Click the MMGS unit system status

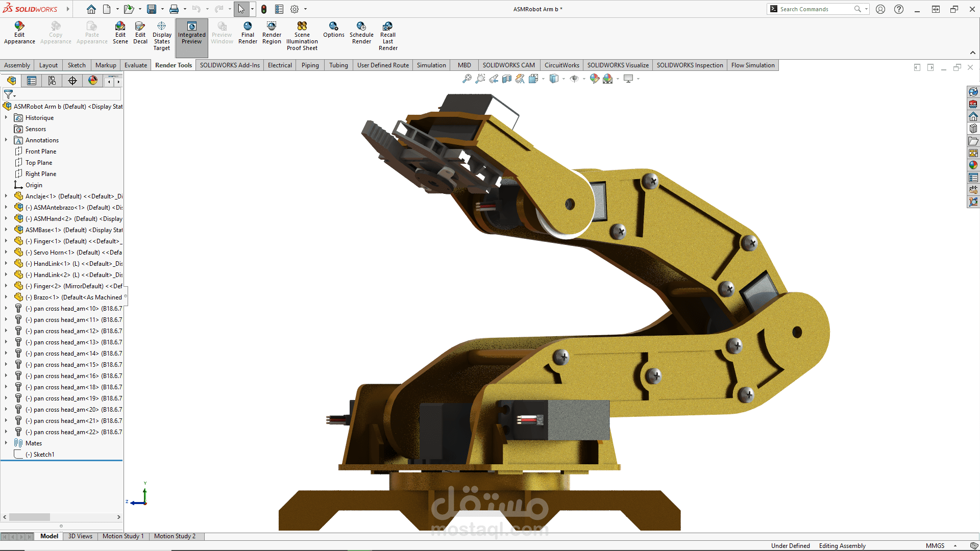pos(935,545)
